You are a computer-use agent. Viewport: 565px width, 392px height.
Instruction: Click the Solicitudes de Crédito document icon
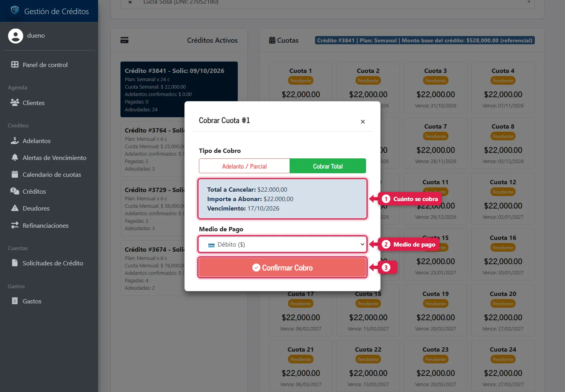tap(15, 263)
